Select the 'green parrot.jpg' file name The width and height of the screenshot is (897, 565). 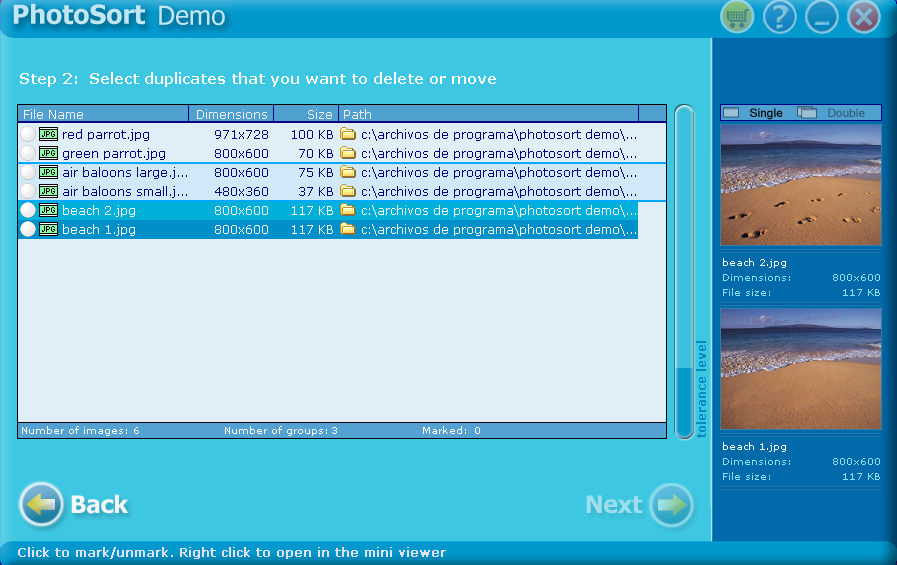click(114, 153)
